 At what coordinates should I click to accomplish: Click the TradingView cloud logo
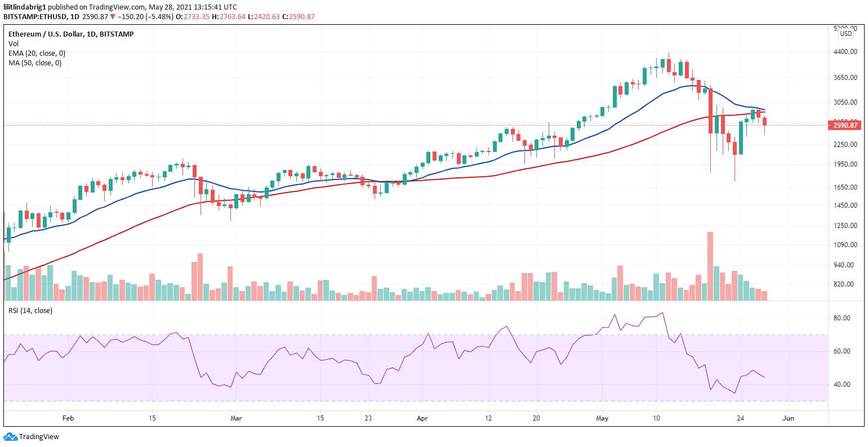[10, 436]
